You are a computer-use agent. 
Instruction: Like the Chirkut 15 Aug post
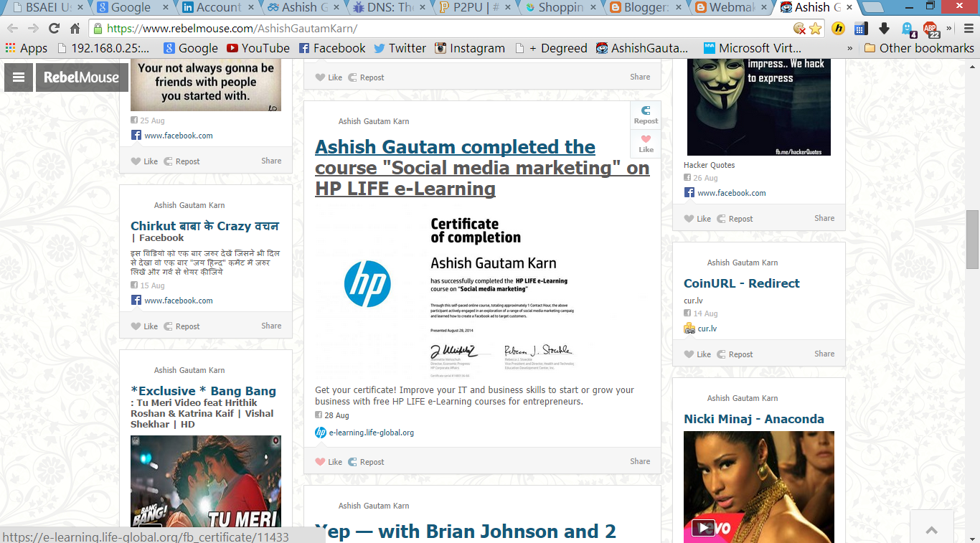tap(144, 326)
